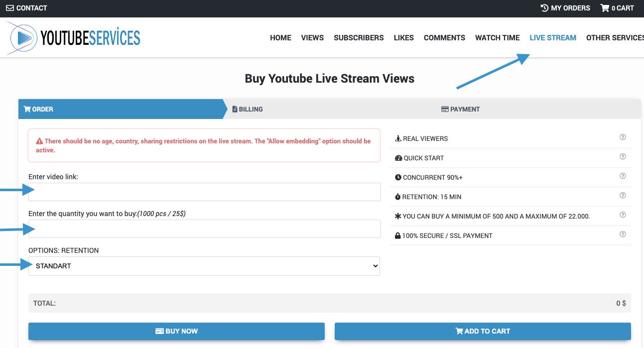Viewport: 644px width, 348px height.
Task: Click the red restrictions warning message
Action: pos(204,145)
